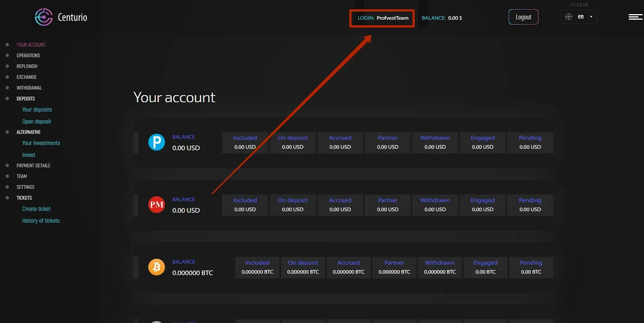This screenshot has width=644, height=323.
Task: Click the 17:12:29 clock text
Action: coord(579,5)
